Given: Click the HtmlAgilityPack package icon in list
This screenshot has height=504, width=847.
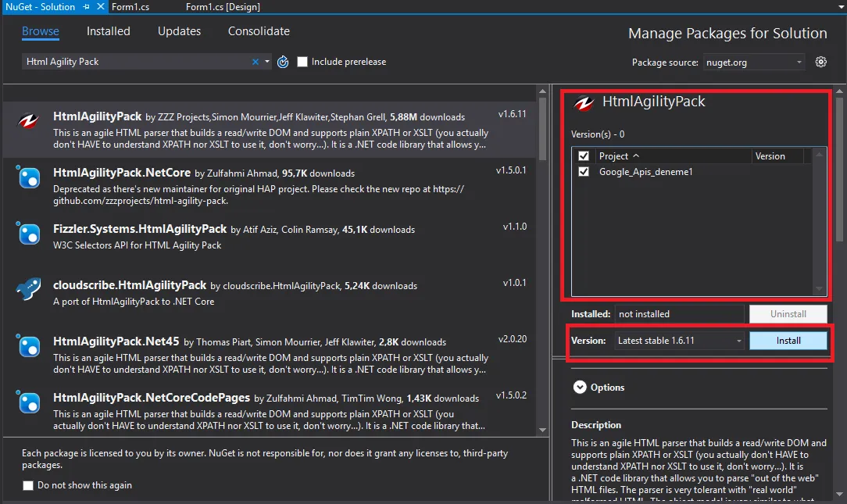Looking at the screenshot, I should point(28,121).
